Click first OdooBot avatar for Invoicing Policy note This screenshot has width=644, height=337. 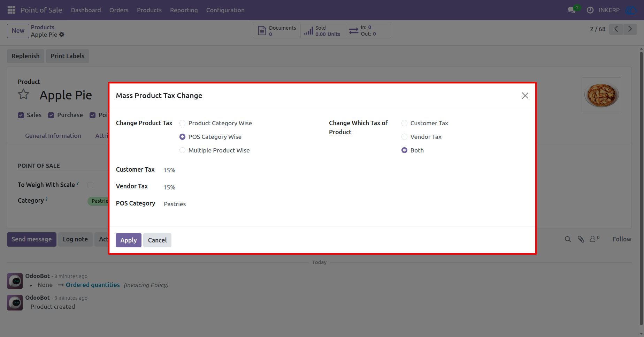click(x=15, y=281)
